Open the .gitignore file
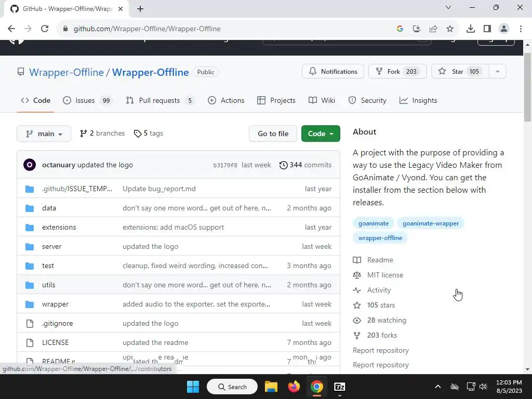The width and height of the screenshot is (532, 399). pyautogui.click(x=57, y=324)
